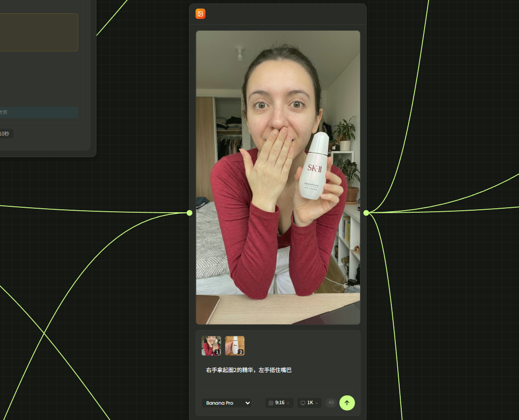Click the 49 credits cost badge
Viewport: 519px width, 420px height.
point(331,403)
